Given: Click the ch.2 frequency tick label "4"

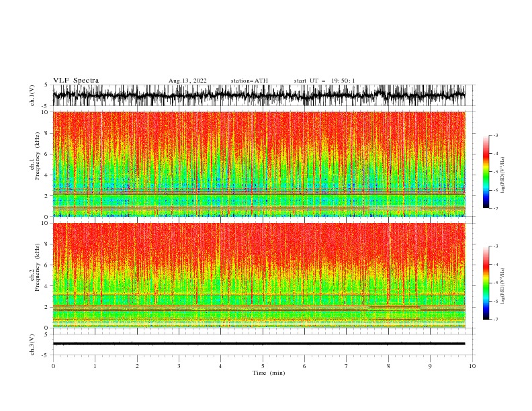Looking at the screenshot, I should pos(47,286).
